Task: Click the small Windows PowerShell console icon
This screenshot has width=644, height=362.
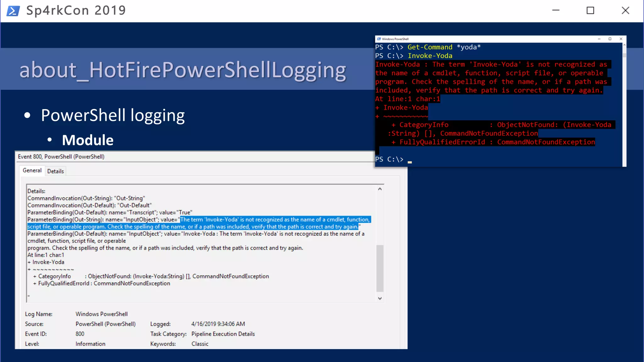Action: coord(379,39)
